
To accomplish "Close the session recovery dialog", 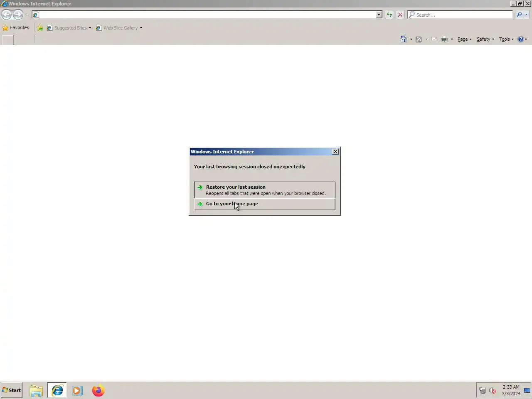I will 335,152.
